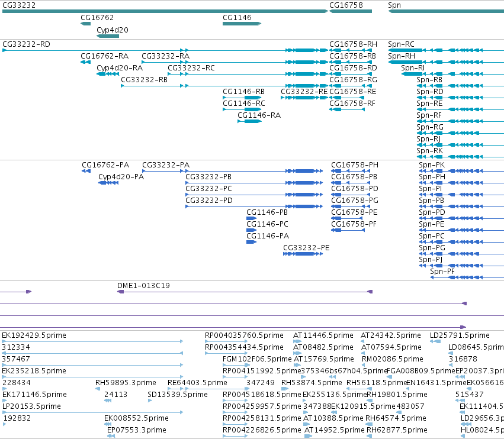Select the CG16758 gene bar glyph
This screenshot has height=439, width=504.
tap(351, 11)
